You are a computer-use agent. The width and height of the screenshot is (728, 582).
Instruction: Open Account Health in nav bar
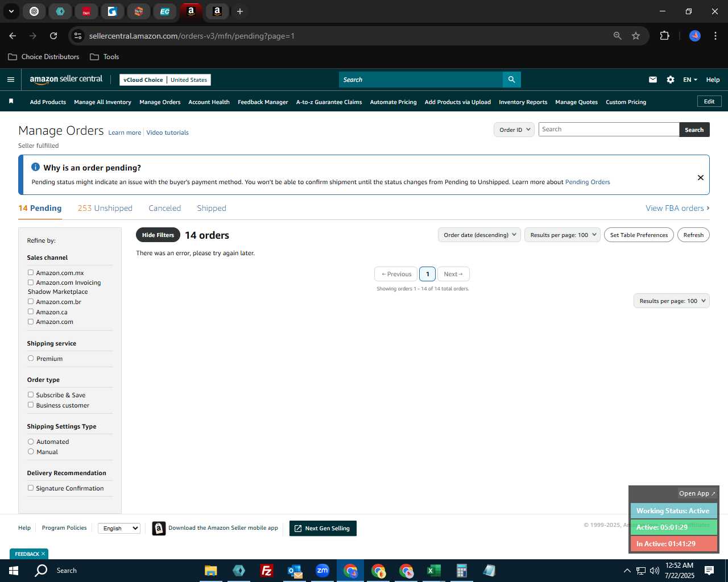click(209, 102)
